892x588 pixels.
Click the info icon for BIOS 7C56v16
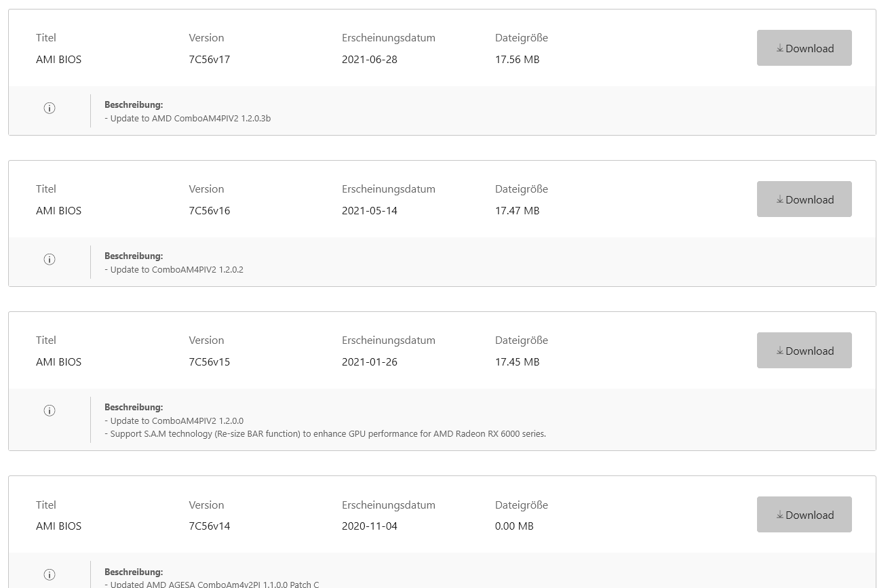(49, 259)
